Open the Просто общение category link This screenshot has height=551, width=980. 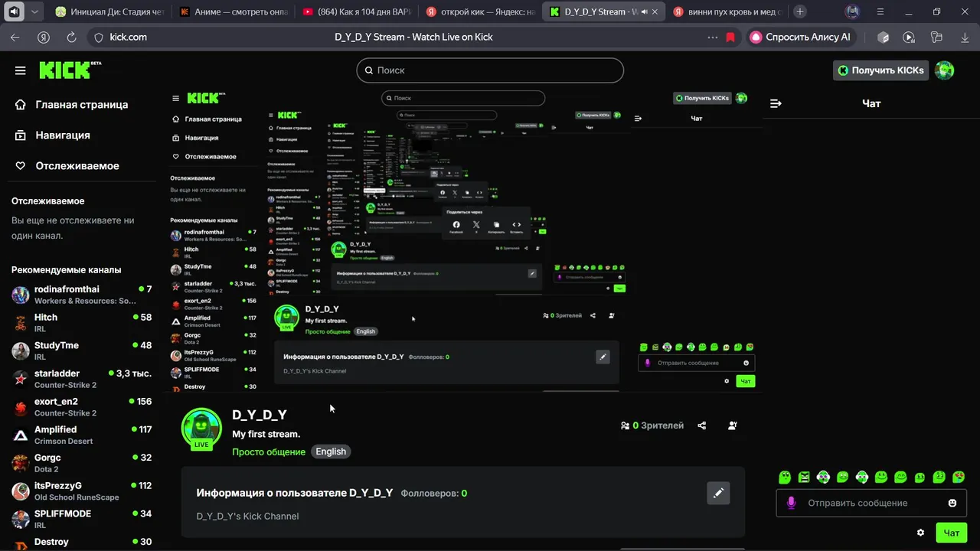[269, 452]
